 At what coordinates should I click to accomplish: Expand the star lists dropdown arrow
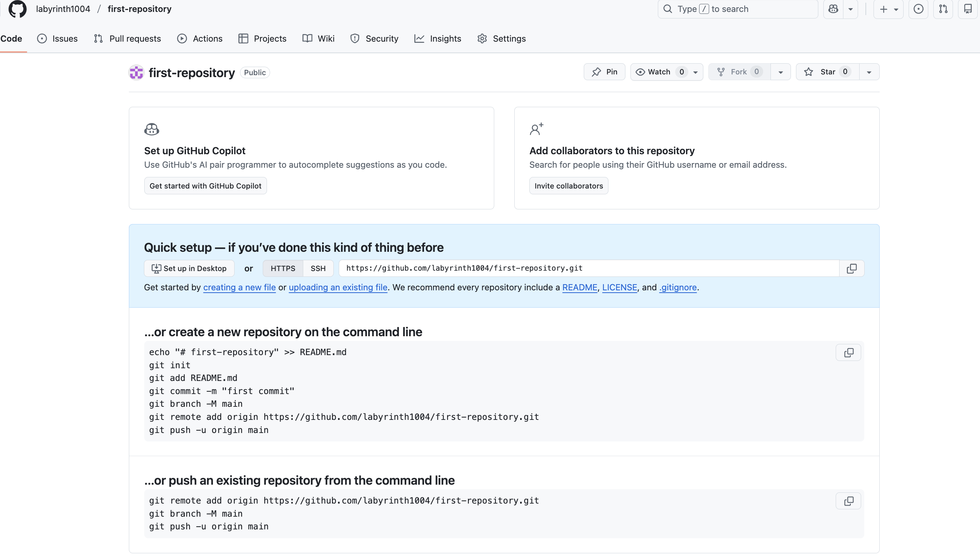(869, 72)
